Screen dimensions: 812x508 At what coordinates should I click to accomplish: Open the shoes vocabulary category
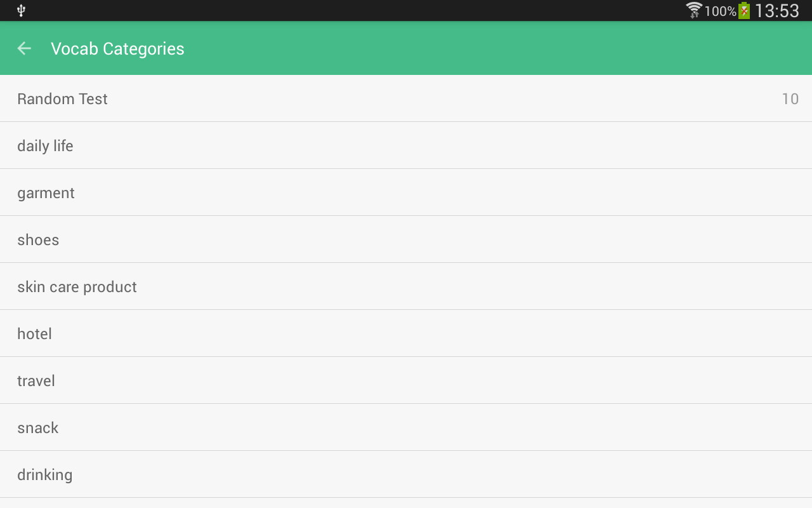click(38, 239)
